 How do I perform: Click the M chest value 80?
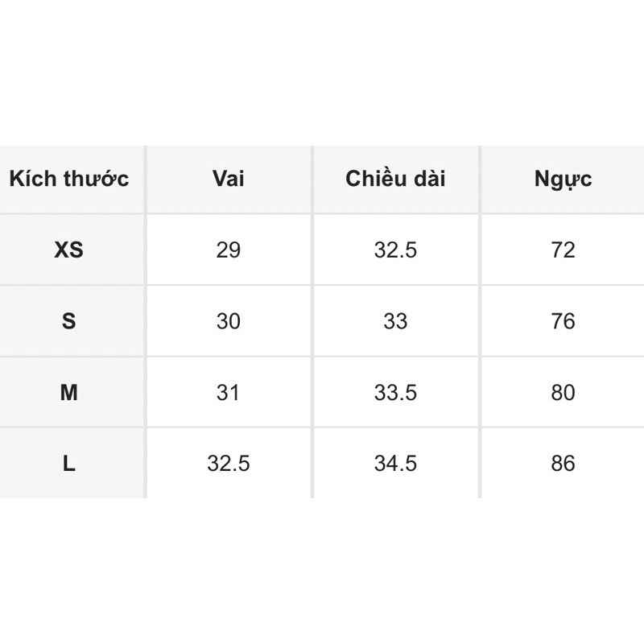pyautogui.click(x=563, y=393)
